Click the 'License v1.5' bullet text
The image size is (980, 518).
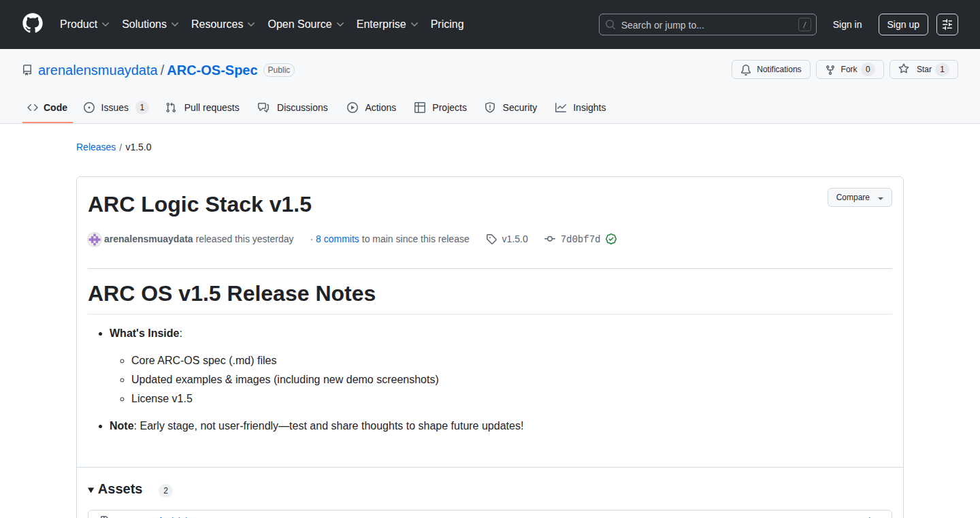(x=162, y=398)
